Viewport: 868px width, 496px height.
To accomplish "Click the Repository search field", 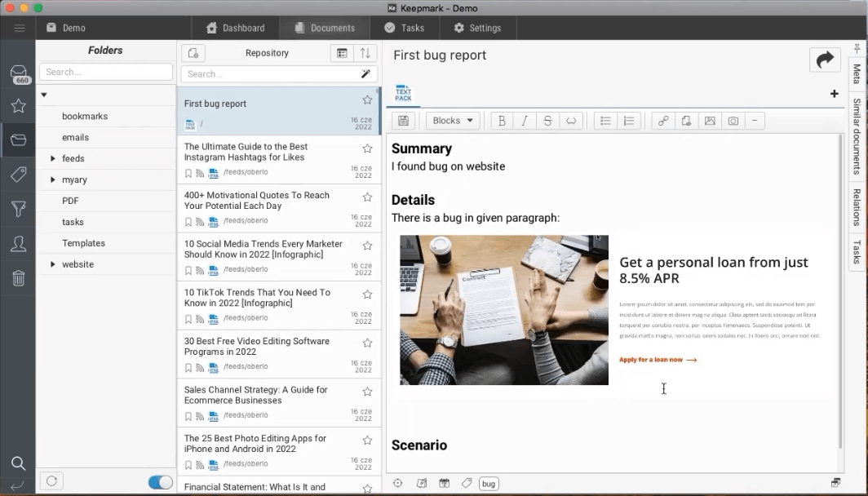I will (x=271, y=74).
